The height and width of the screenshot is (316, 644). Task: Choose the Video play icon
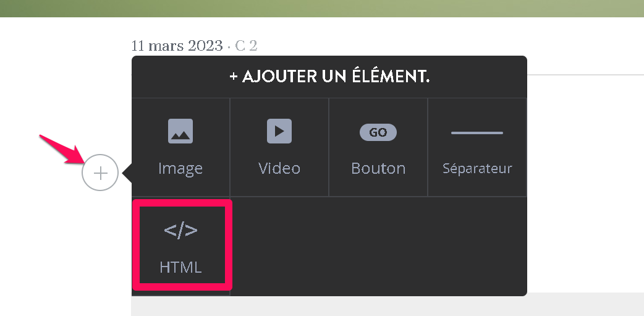(x=279, y=131)
